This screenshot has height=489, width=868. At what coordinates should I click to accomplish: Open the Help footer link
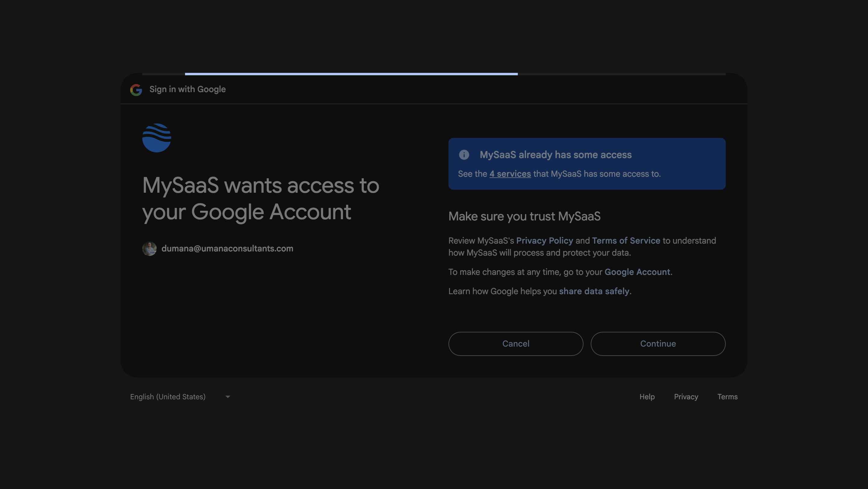click(x=647, y=397)
